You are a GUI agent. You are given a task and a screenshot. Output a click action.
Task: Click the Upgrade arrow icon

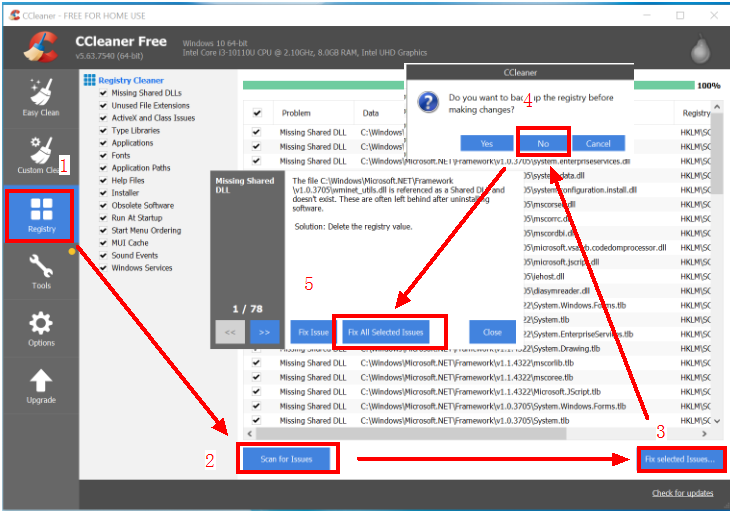(x=41, y=385)
